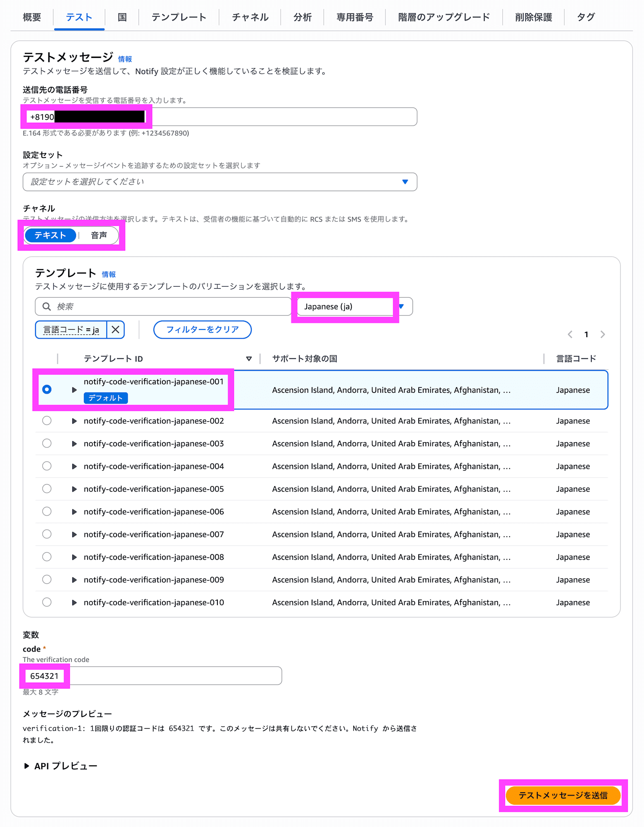Switch the channel to 音声
This screenshot has height=827, width=644.
99,235
